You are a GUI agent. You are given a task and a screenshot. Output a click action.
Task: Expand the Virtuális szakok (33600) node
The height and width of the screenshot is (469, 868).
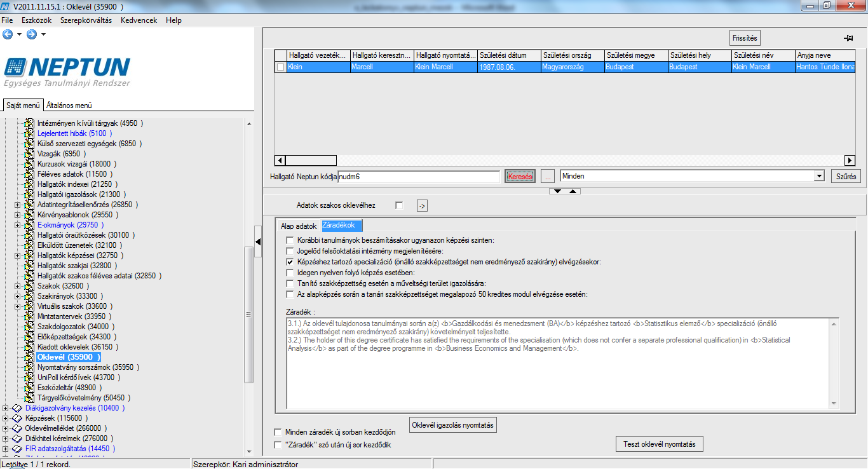[17, 306]
